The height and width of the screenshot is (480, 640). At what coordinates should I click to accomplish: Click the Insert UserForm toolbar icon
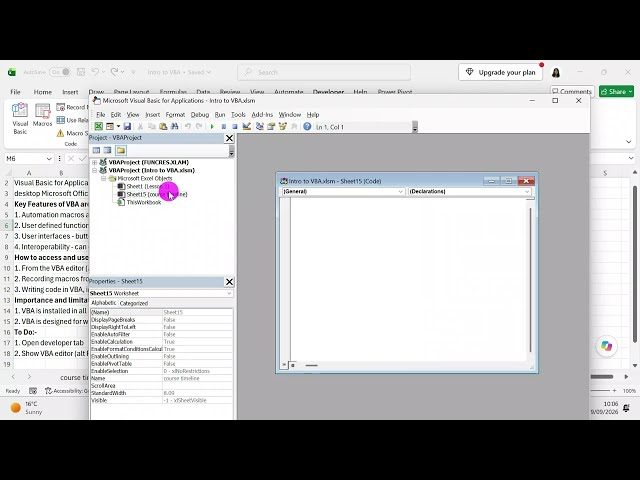point(110,127)
